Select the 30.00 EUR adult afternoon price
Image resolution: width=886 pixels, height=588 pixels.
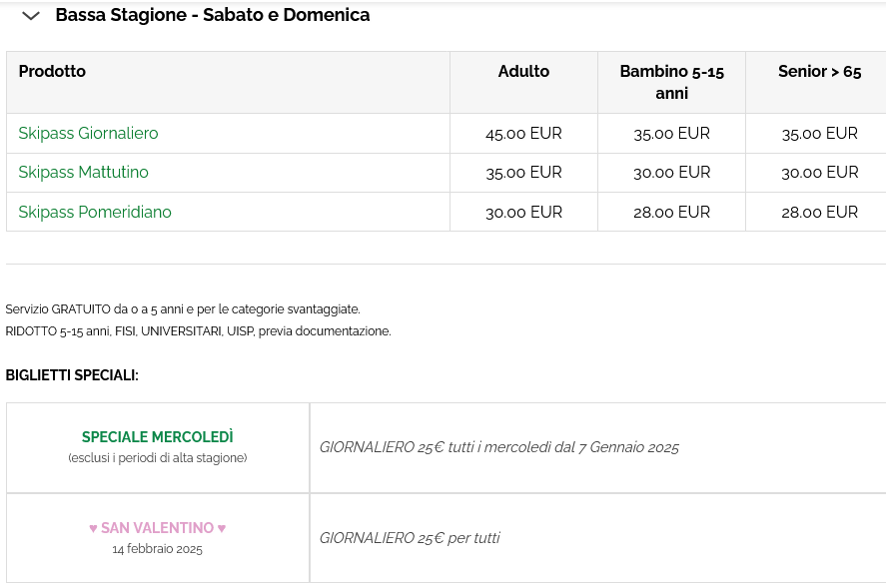[523, 212]
